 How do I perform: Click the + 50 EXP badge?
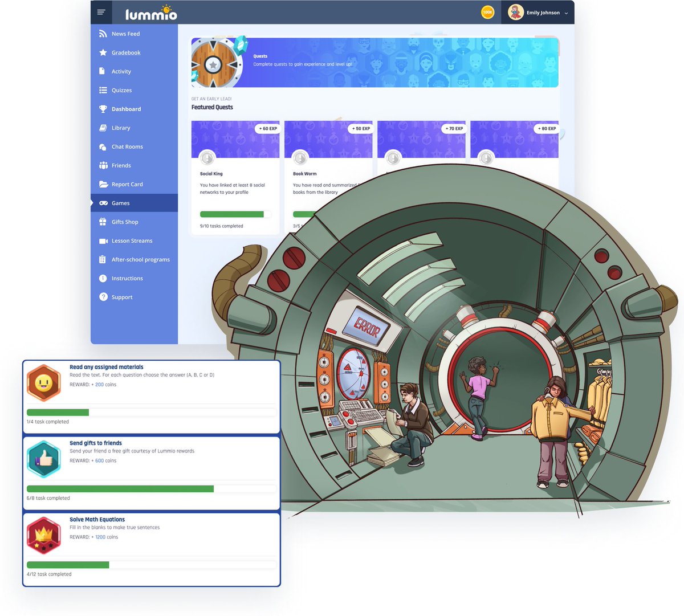[360, 129]
